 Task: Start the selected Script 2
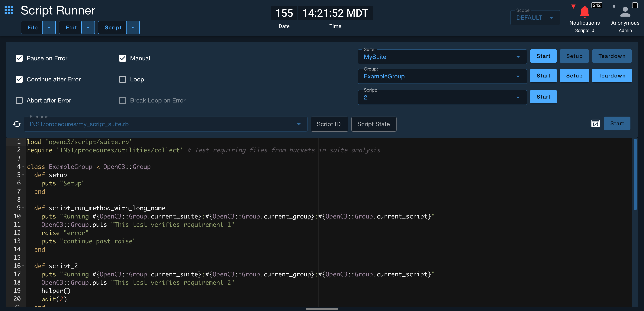[543, 97]
